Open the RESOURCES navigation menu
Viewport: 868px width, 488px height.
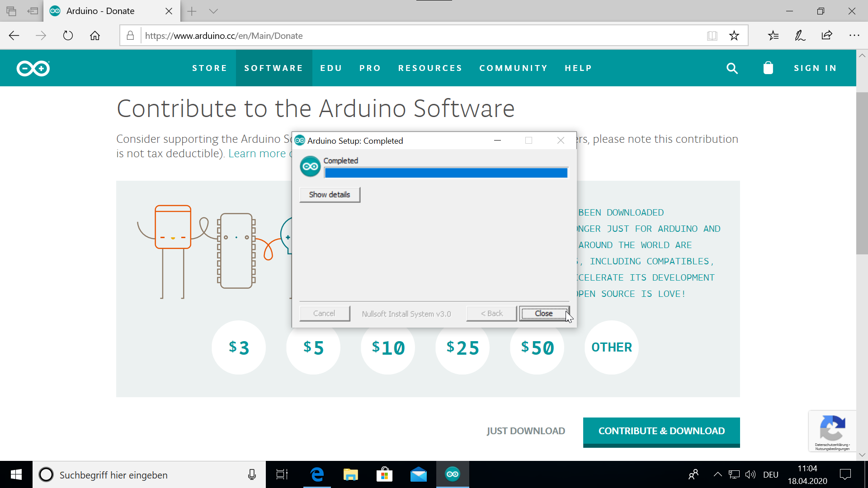[x=430, y=68]
